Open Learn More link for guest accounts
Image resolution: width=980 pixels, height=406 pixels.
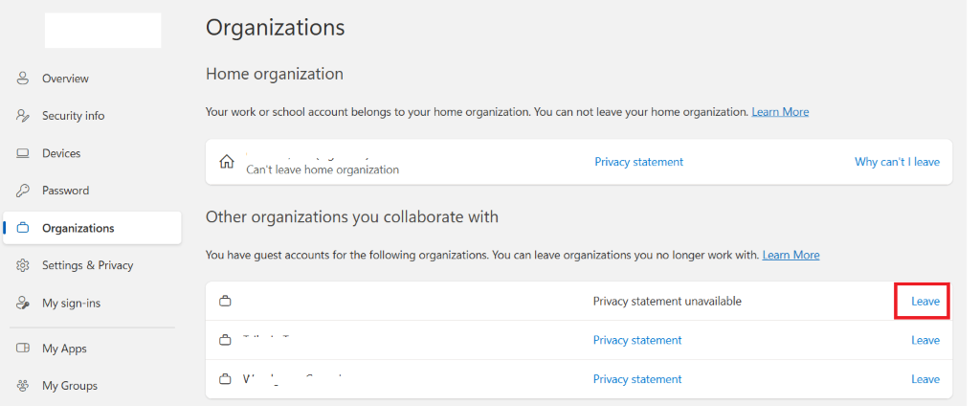(x=791, y=255)
